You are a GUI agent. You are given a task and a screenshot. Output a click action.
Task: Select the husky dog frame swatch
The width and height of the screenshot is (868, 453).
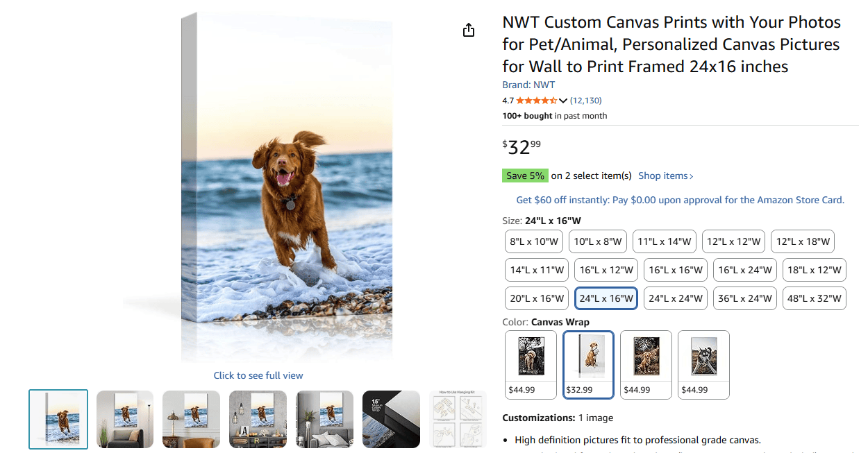[x=703, y=365]
